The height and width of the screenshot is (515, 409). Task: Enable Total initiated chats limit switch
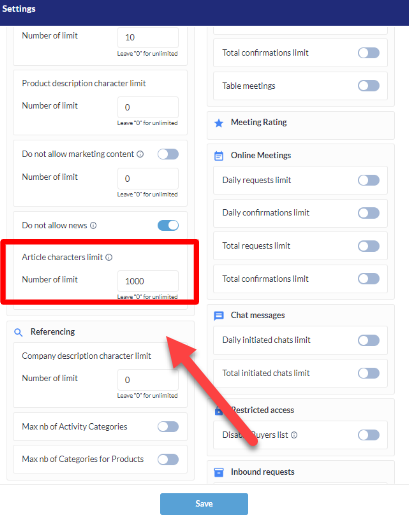click(369, 373)
